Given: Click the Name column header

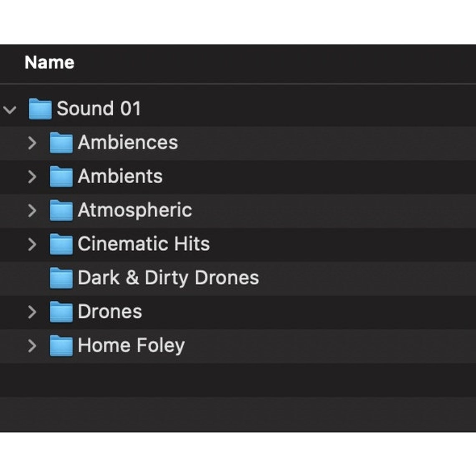Looking at the screenshot, I should pos(50,62).
